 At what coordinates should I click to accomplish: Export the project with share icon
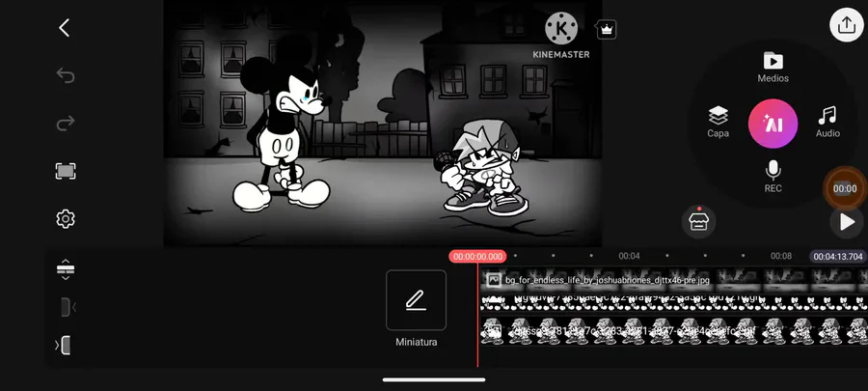[x=846, y=25]
